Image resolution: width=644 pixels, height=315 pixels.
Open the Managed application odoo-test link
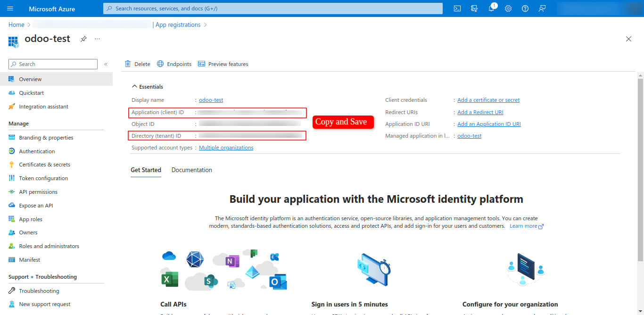coord(470,136)
